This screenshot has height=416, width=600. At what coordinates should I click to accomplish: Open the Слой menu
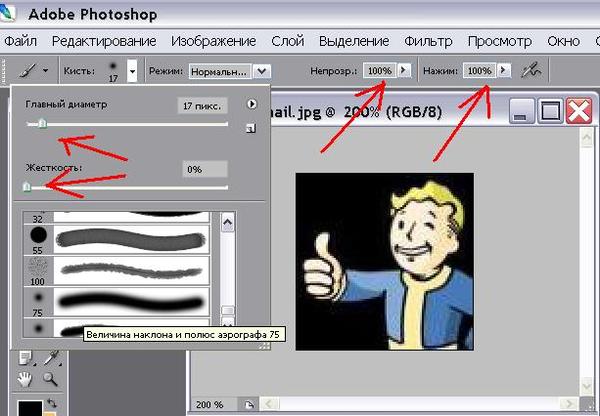coord(288,41)
